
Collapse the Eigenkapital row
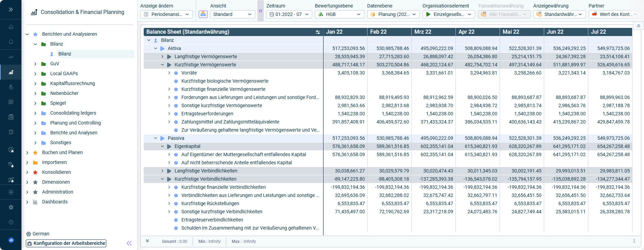(x=162, y=146)
